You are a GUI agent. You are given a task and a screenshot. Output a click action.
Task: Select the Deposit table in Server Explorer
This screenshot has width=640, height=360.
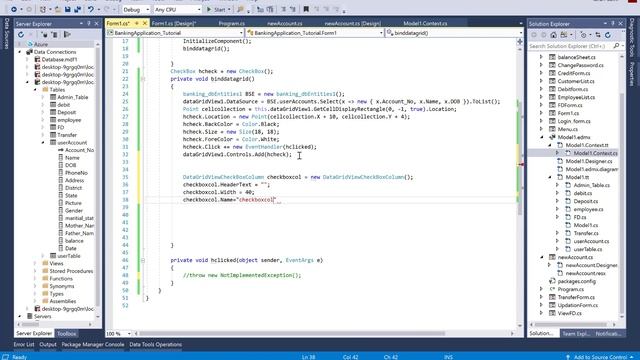pos(67,112)
